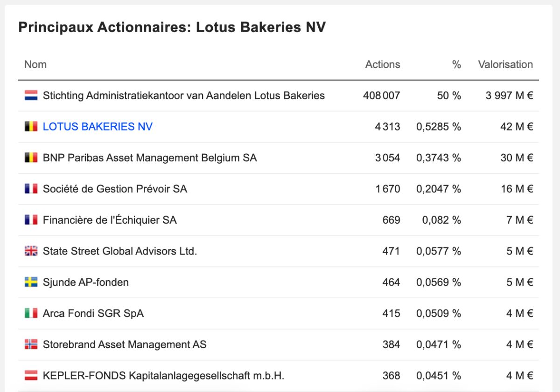Click the 0,082 % stake value

coord(441,220)
